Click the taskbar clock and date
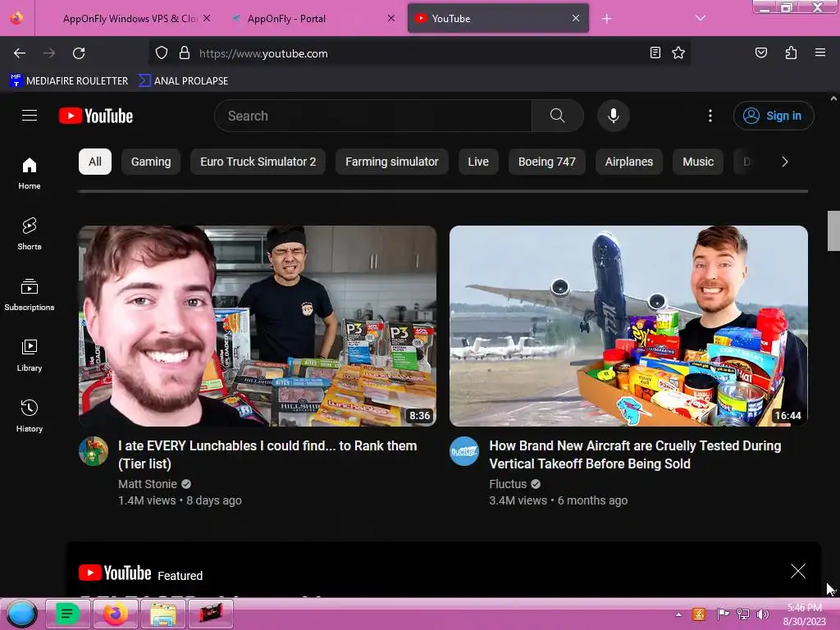Image resolution: width=840 pixels, height=630 pixels. click(x=804, y=614)
